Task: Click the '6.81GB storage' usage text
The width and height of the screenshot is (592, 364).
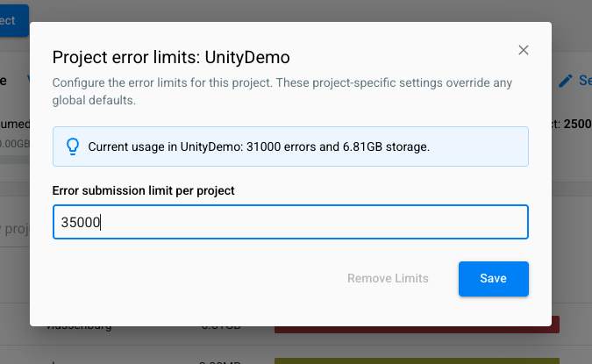Action: pyautogui.click(x=394, y=146)
